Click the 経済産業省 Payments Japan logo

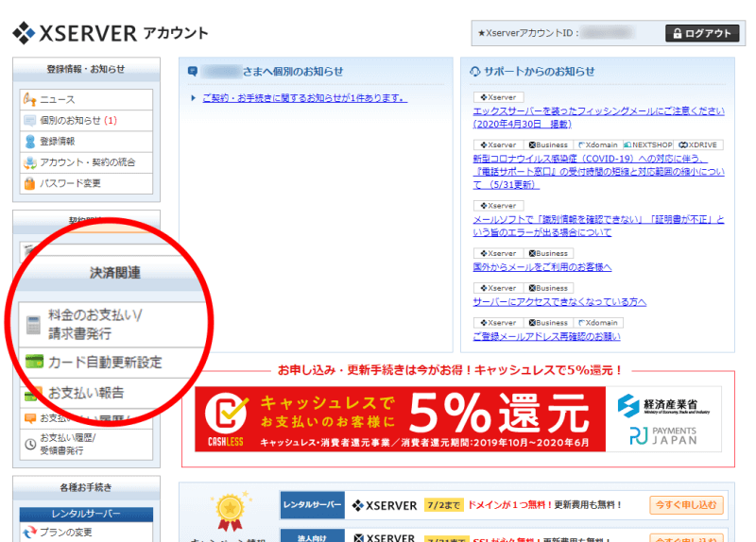point(663,418)
